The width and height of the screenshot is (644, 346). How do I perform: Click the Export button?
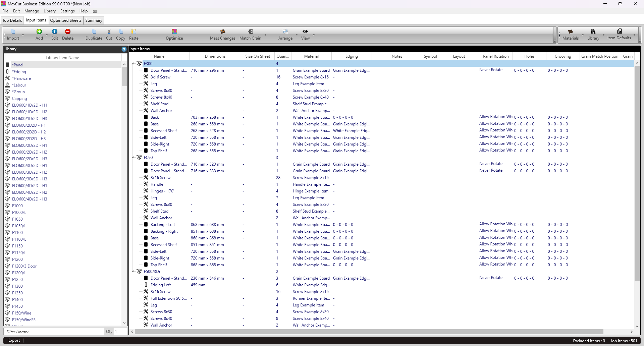14,340
